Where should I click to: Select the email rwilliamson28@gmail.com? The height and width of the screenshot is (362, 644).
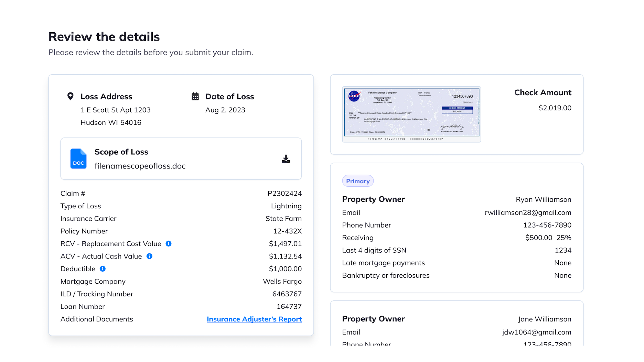point(528,212)
